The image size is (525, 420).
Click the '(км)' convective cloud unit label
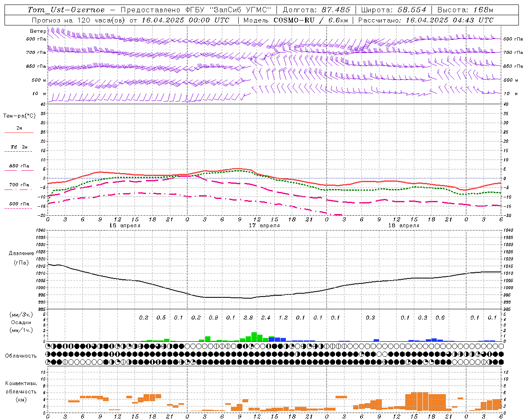click(x=21, y=399)
